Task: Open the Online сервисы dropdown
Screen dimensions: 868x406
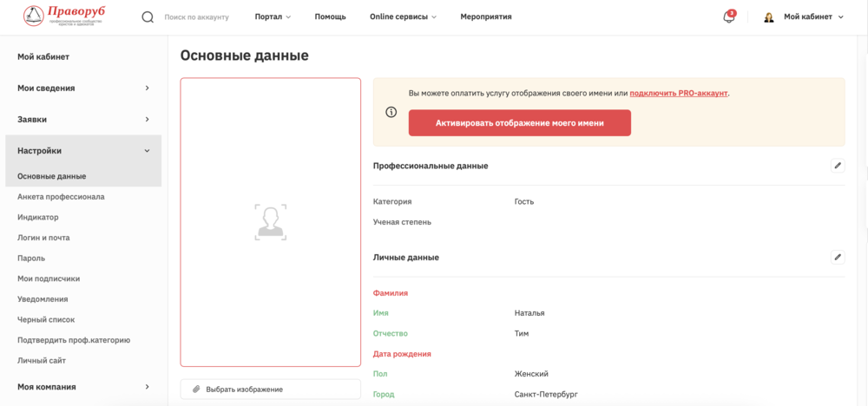Action: (x=403, y=16)
